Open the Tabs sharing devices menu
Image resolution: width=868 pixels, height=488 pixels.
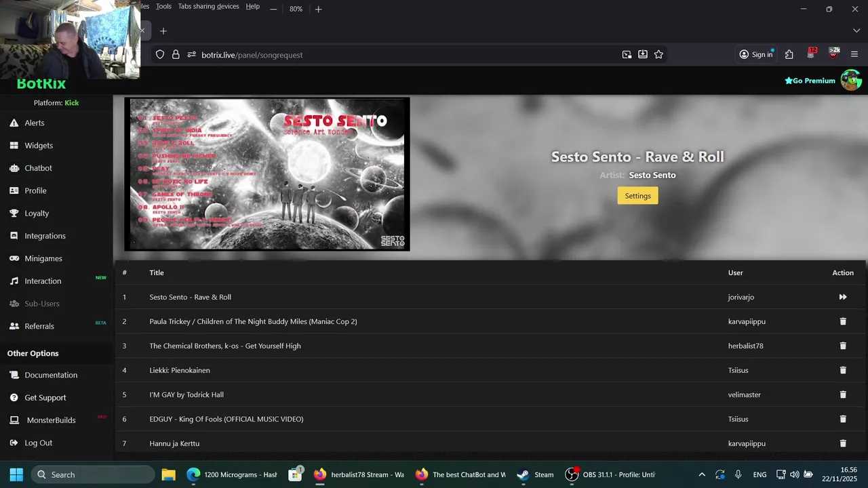click(208, 6)
